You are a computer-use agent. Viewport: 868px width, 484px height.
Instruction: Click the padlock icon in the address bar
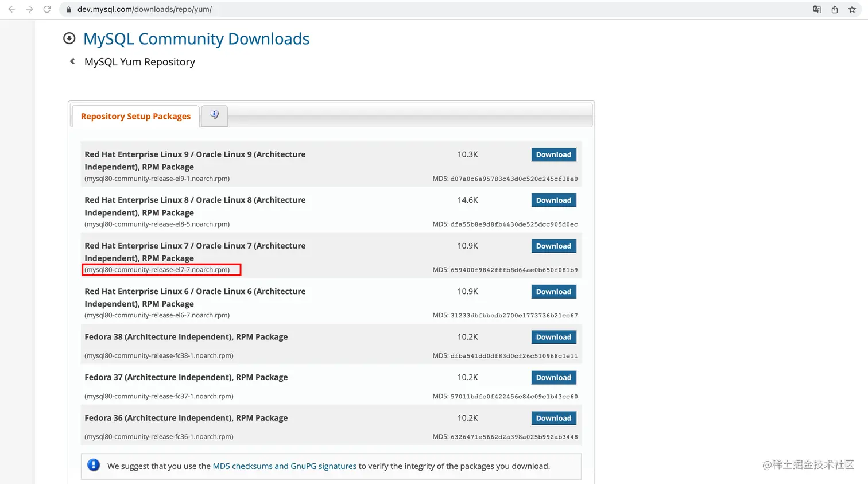pyautogui.click(x=68, y=9)
